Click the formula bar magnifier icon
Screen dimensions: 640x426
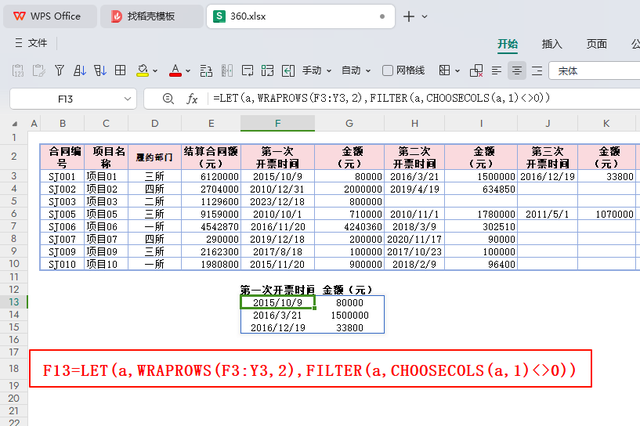pyautogui.click(x=168, y=98)
